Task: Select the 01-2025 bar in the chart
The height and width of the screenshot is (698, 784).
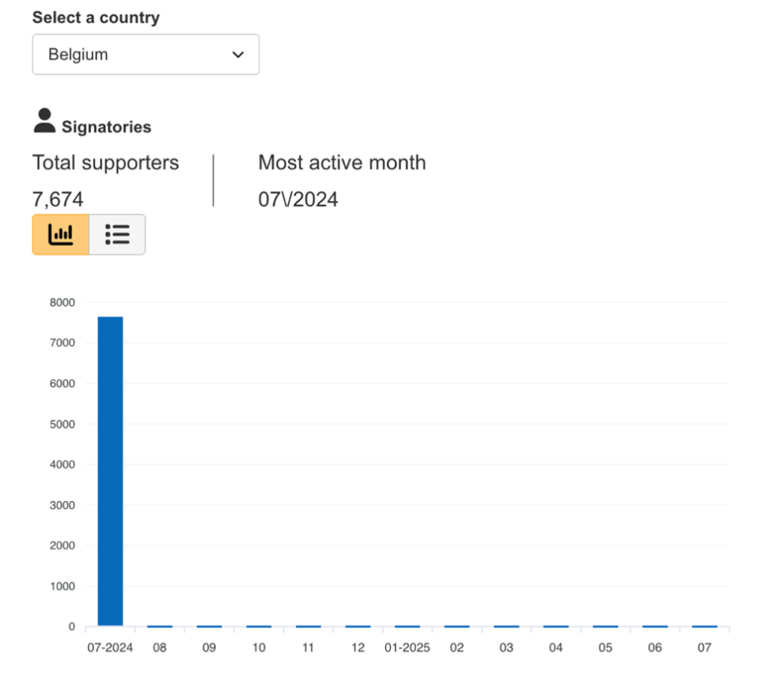Action: [x=407, y=624]
